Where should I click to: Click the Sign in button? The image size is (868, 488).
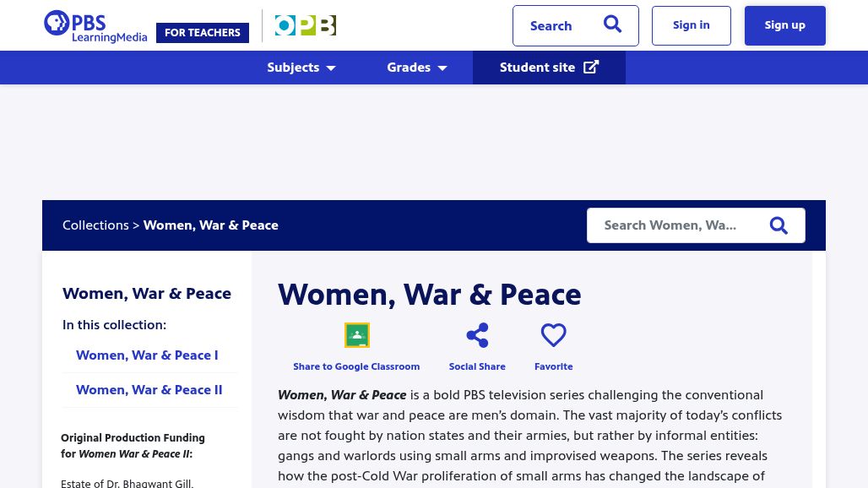tap(691, 25)
